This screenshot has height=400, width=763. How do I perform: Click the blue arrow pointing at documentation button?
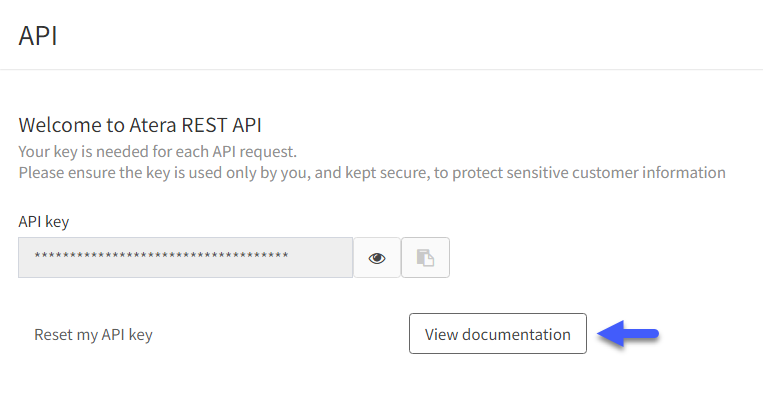point(628,334)
